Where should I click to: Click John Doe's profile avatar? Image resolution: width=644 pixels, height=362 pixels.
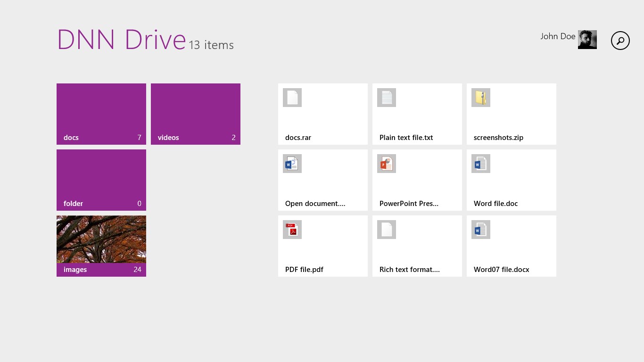[x=587, y=40]
